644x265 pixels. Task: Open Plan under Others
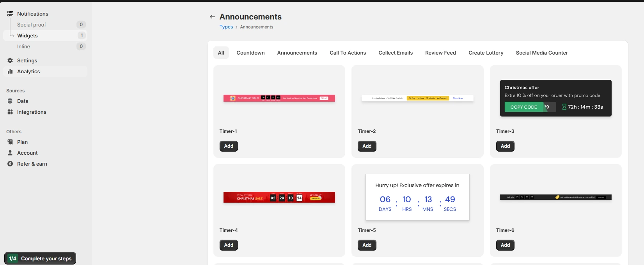click(x=22, y=142)
